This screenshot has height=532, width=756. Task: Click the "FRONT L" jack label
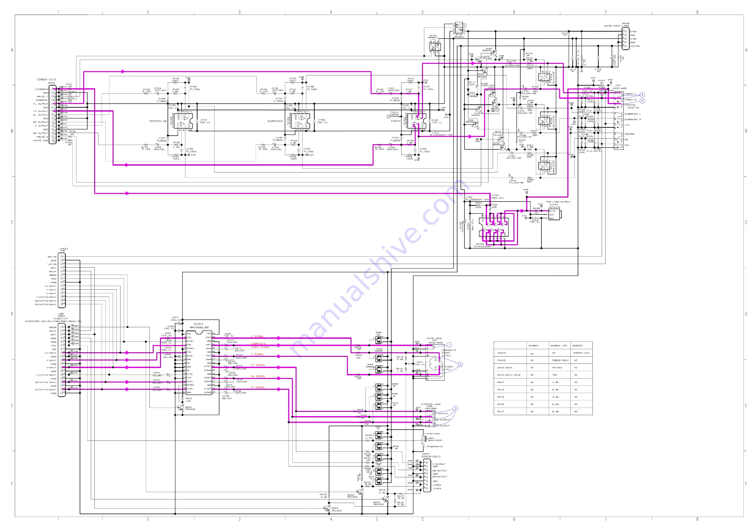coord(630,94)
